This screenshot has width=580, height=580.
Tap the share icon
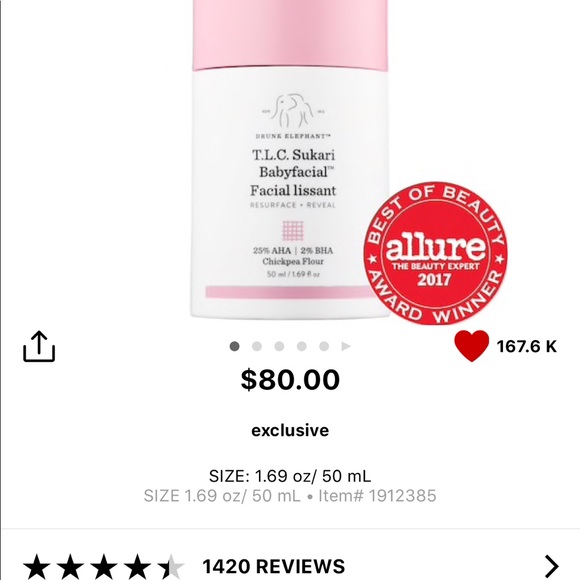pyautogui.click(x=39, y=346)
